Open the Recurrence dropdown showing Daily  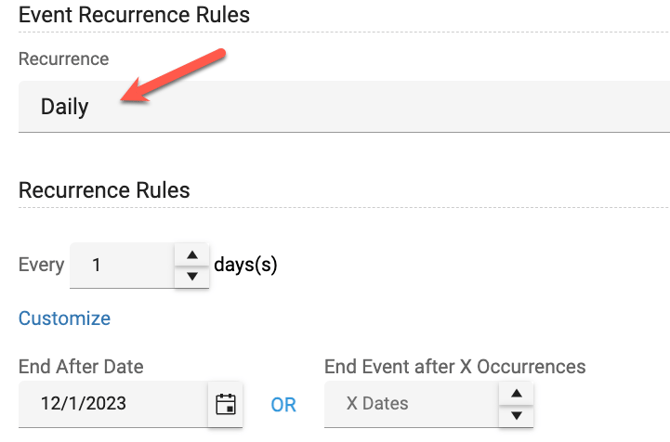coord(340,107)
